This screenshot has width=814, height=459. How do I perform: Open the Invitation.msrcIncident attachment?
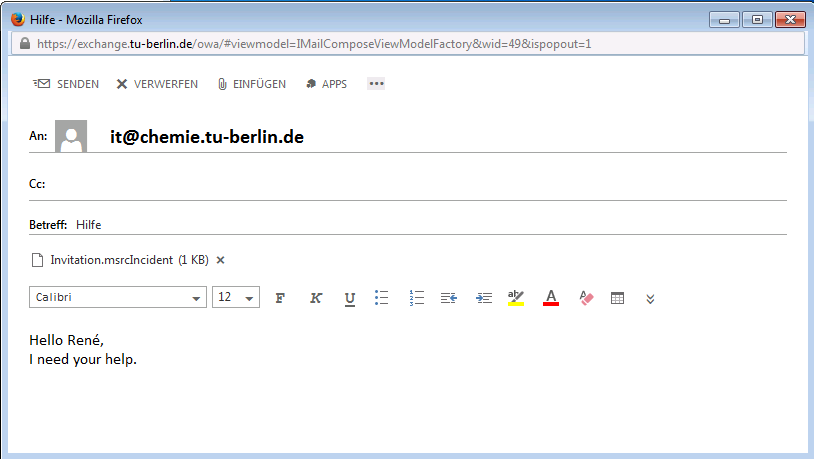coord(111,260)
